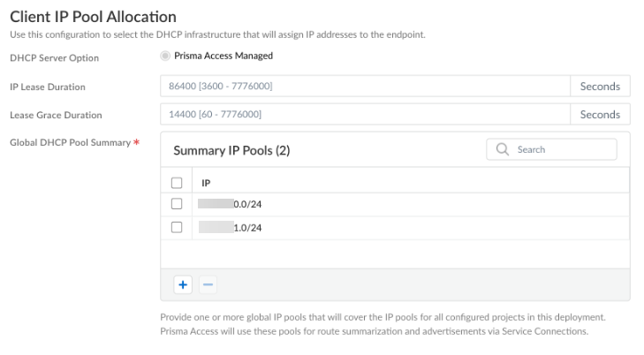Check the box for the 1.0/24 pool
Screen dimensions: 644x355
[176, 228]
